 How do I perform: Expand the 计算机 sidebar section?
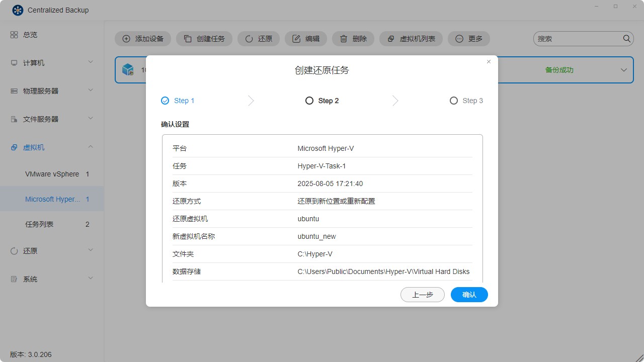pyautogui.click(x=91, y=62)
